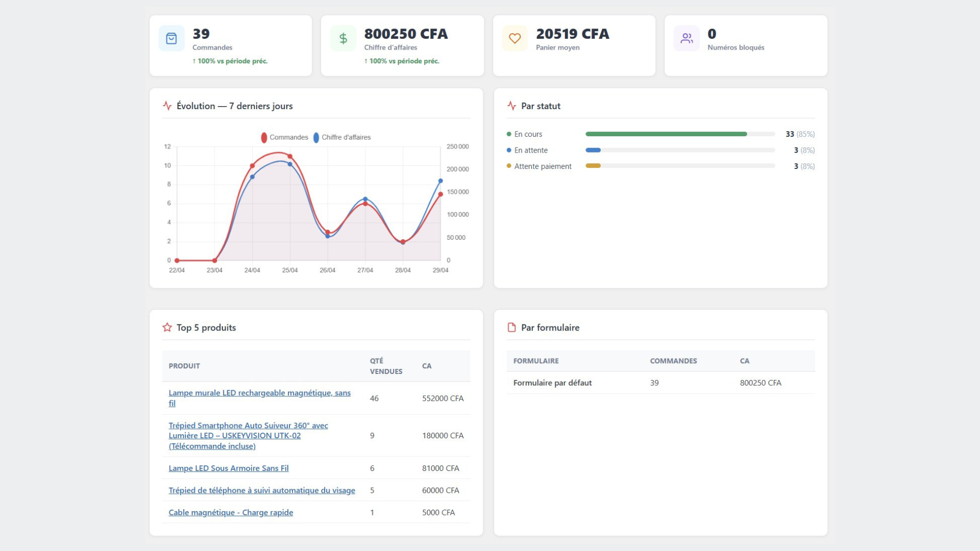980x551 pixels.
Task: Open Trépied de téléphone à suivi automatique
Action: [262, 490]
